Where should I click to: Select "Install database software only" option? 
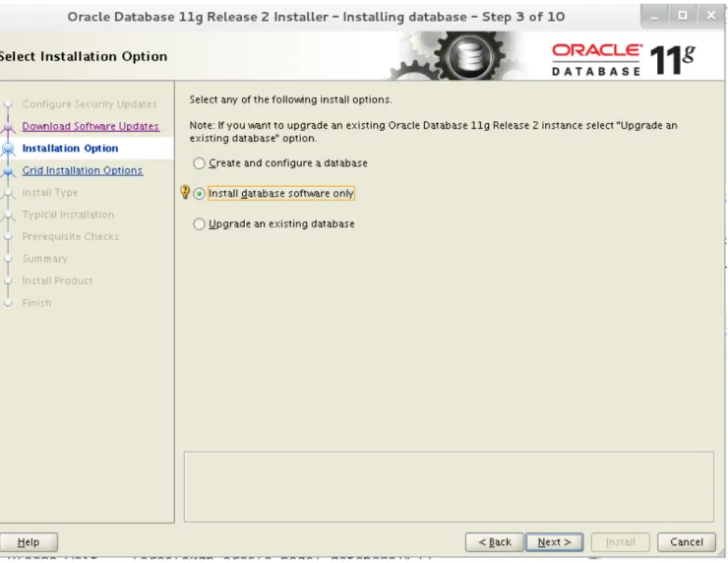(x=199, y=194)
